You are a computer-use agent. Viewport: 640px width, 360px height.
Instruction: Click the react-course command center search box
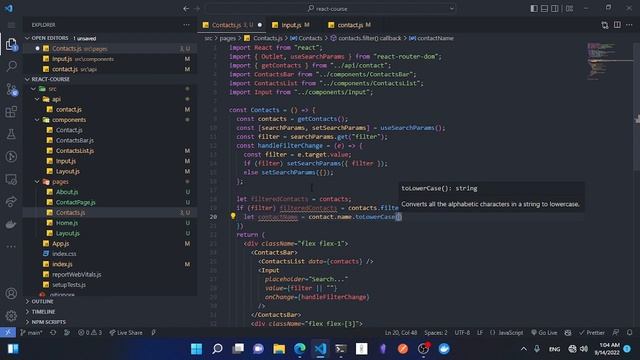tap(330, 9)
